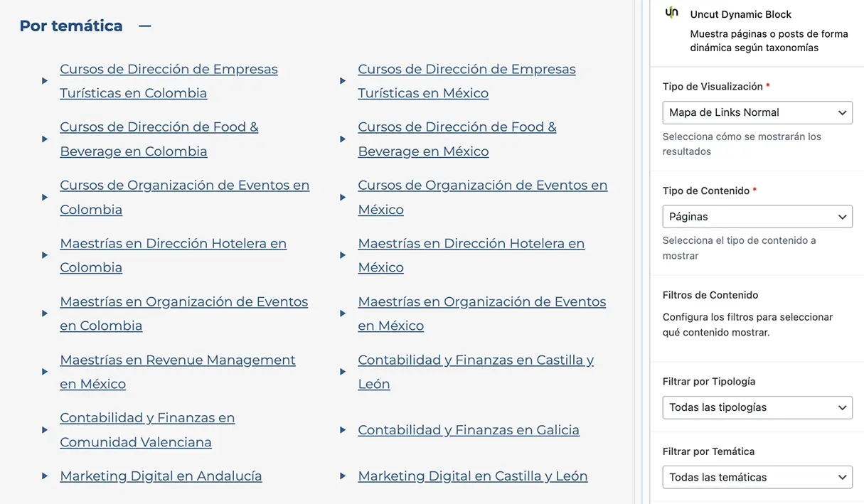864x504 pixels.
Task: Expand the Filtrar por Tipología dropdown
Action: tap(757, 407)
